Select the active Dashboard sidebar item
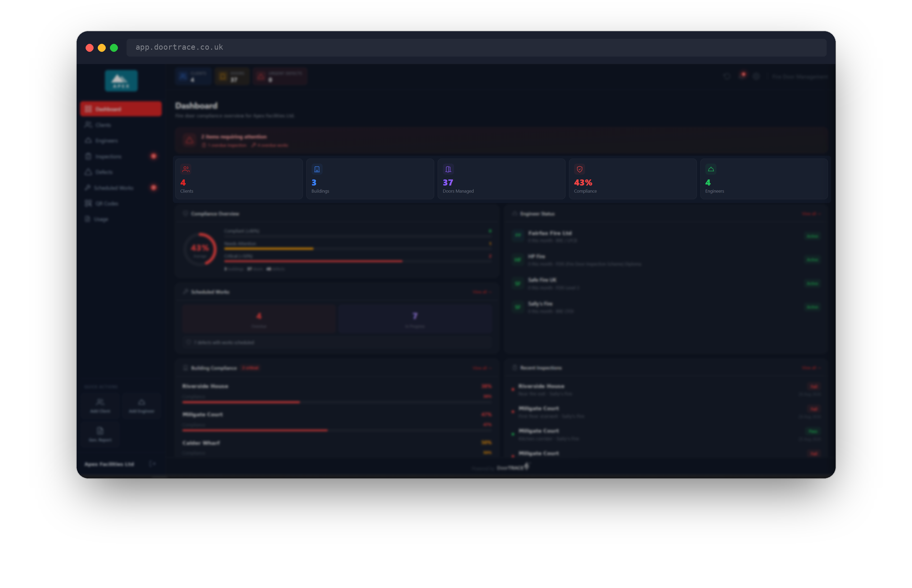The image size is (912, 588). (x=121, y=109)
